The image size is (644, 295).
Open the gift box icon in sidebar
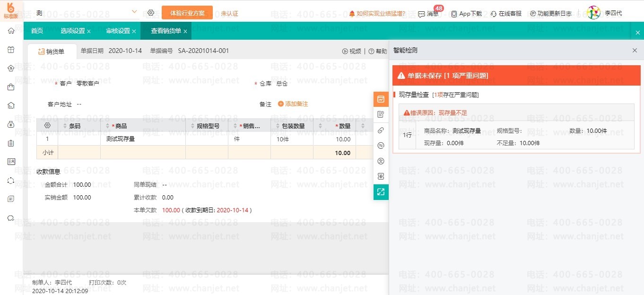click(11, 50)
